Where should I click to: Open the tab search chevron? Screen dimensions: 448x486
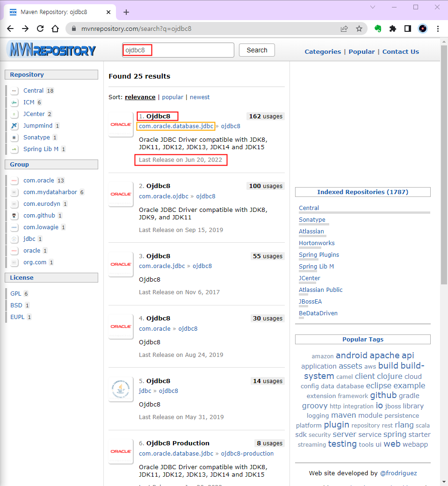pos(373,7)
